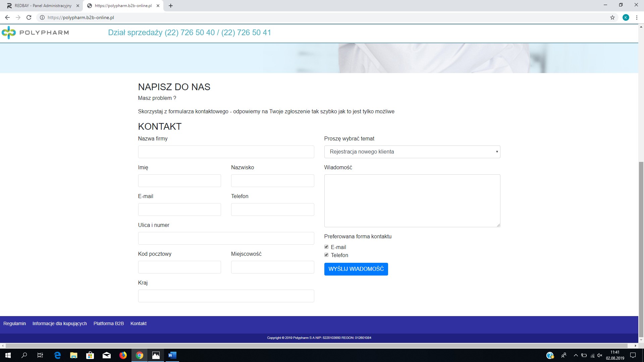The image size is (644, 362).
Task: Uncheck the Telefon contact checkbox
Action: [326, 255]
